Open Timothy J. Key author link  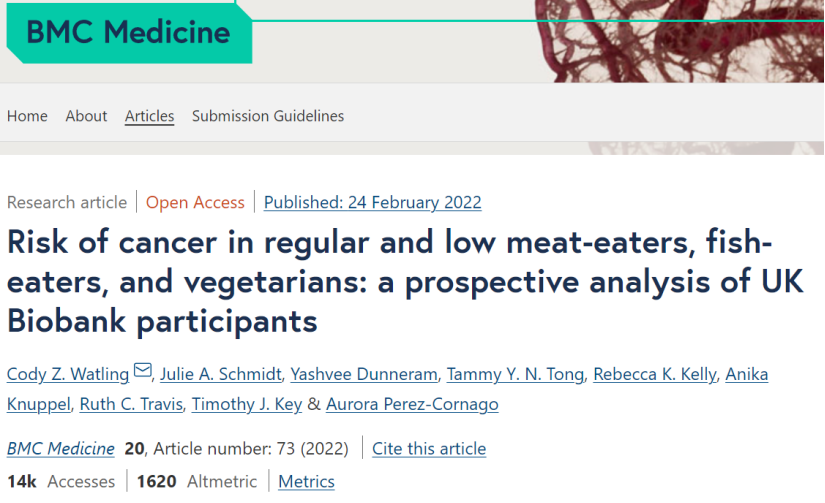(247, 404)
